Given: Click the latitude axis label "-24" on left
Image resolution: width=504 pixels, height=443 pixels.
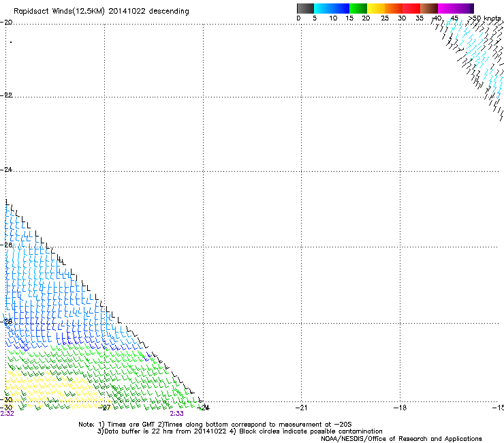Looking at the screenshot, I should (6, 170).
